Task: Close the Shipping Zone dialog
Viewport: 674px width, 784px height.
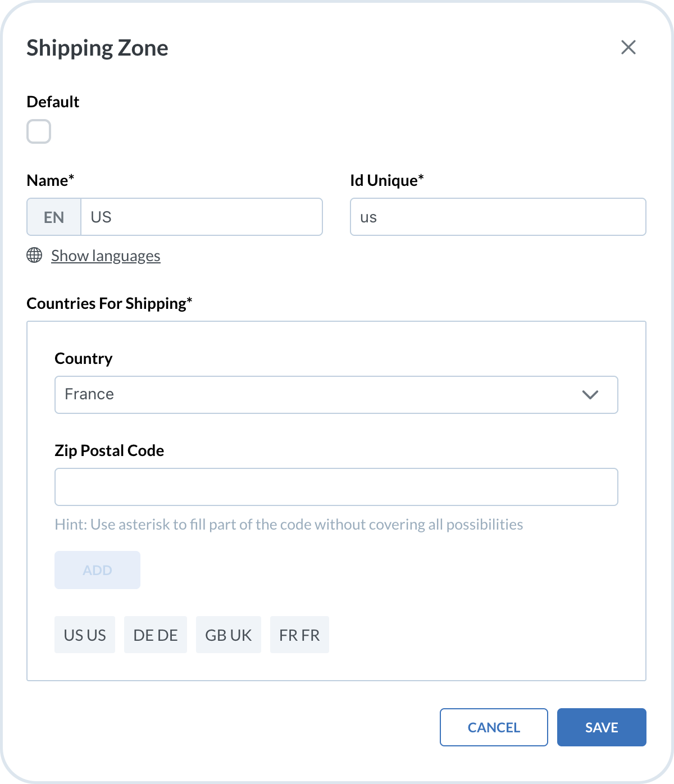Action: click(628, 48)
